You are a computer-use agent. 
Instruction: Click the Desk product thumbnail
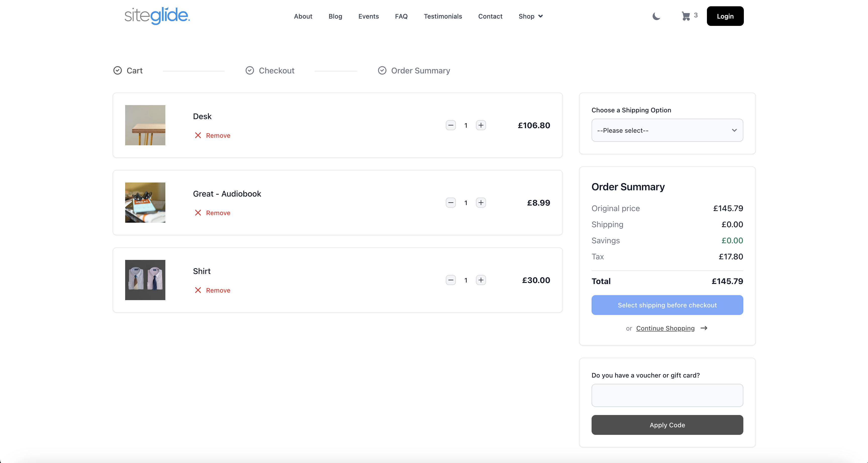[x=145, y=125]
